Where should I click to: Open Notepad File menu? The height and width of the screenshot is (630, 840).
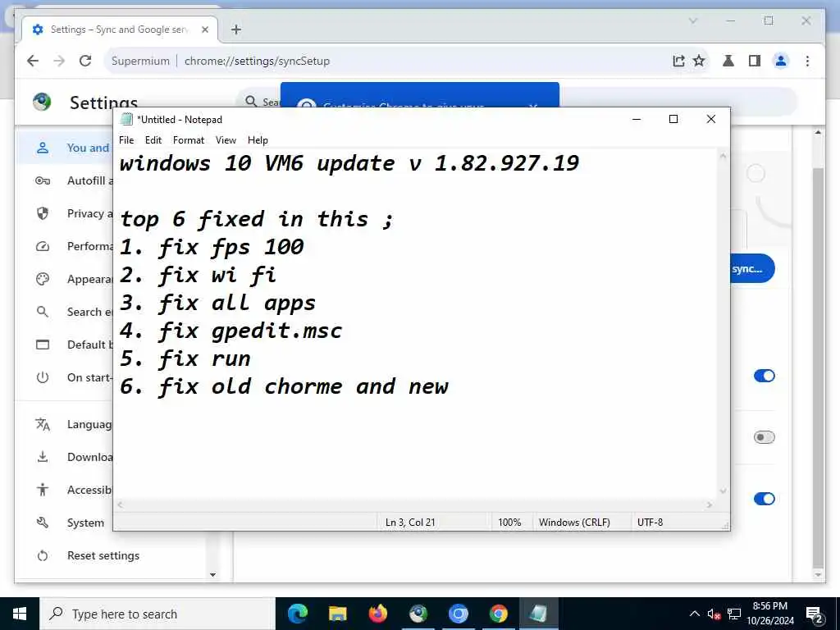click(126, 140)
